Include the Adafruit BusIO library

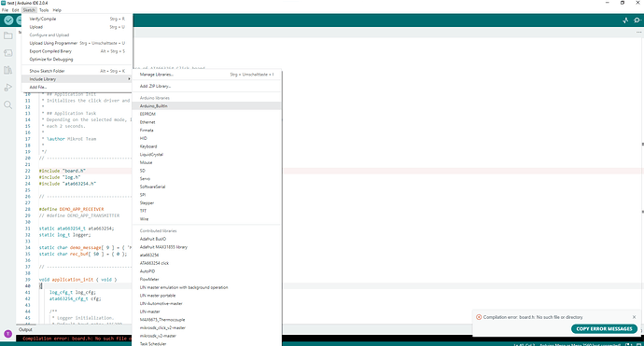point(207,239)
